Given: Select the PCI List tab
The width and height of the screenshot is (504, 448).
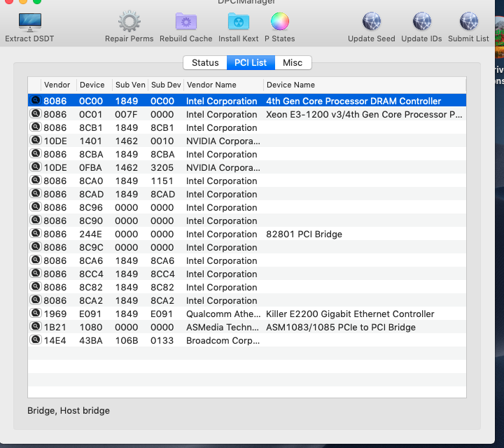Looking at the screenshot, I should pos(250,63).
